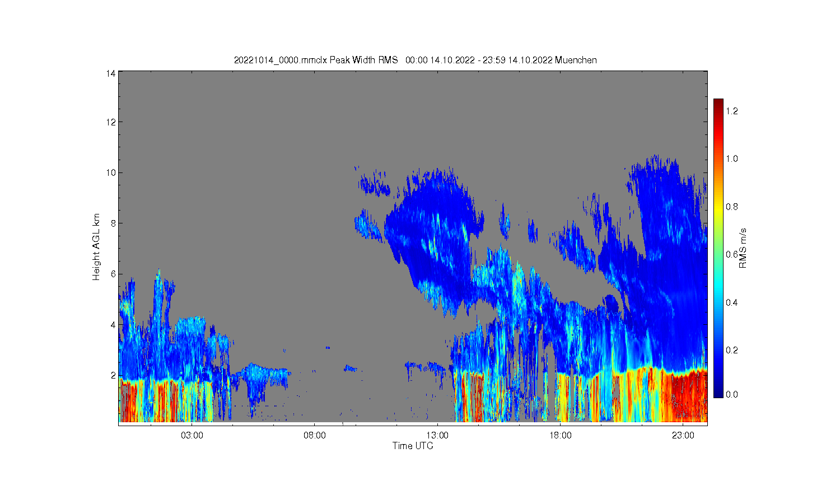
Task: Click the colorbar '0.6' value label
Action: (732, 254)
